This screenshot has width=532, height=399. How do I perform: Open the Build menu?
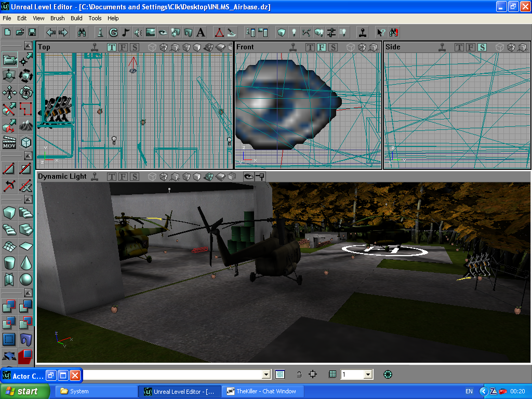tap(76, 18)
